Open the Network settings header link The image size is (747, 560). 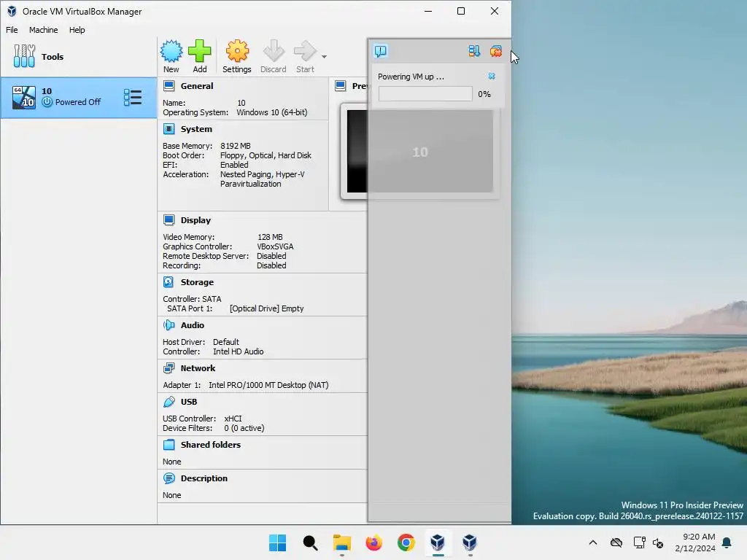click(198, 368)
